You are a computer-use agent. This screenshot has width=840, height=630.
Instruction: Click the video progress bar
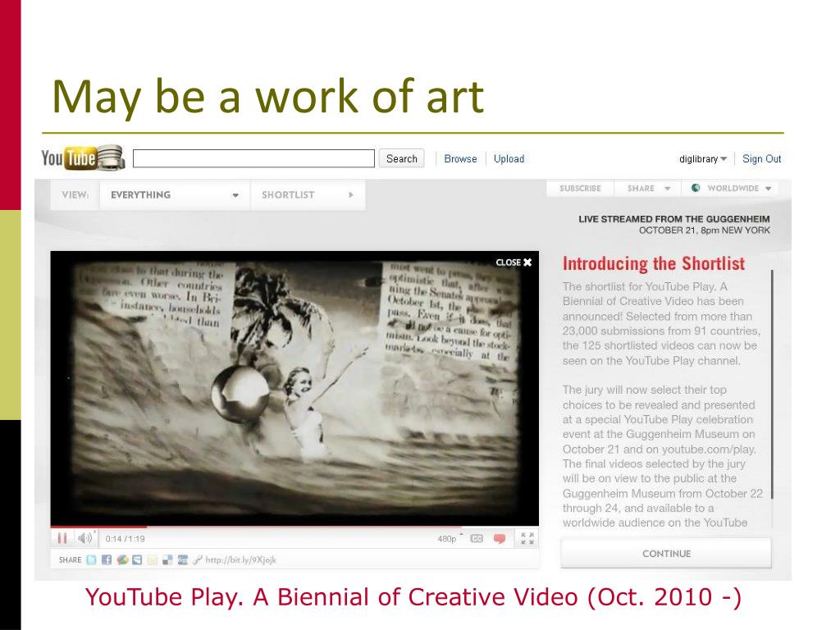point(294,527)
